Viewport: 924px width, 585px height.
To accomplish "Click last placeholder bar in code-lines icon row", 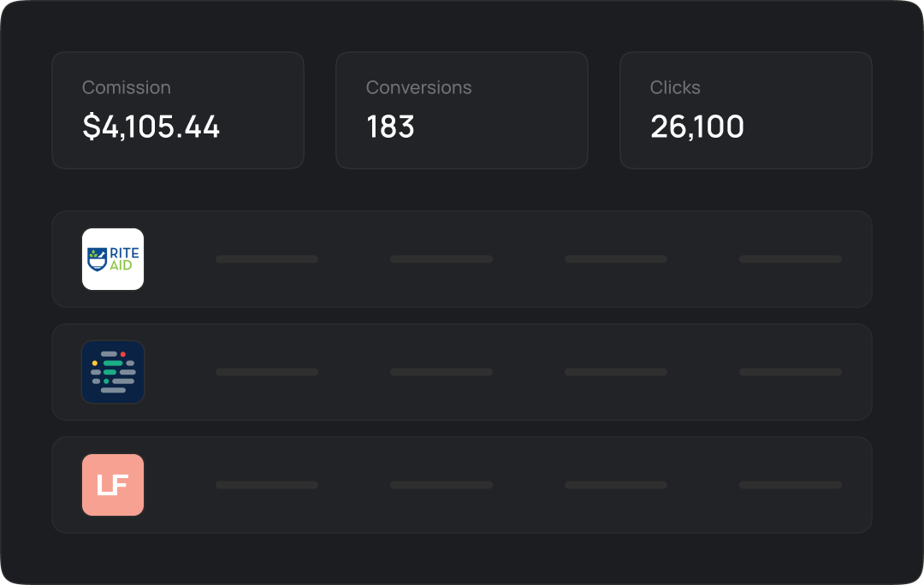I will [791, 372].
